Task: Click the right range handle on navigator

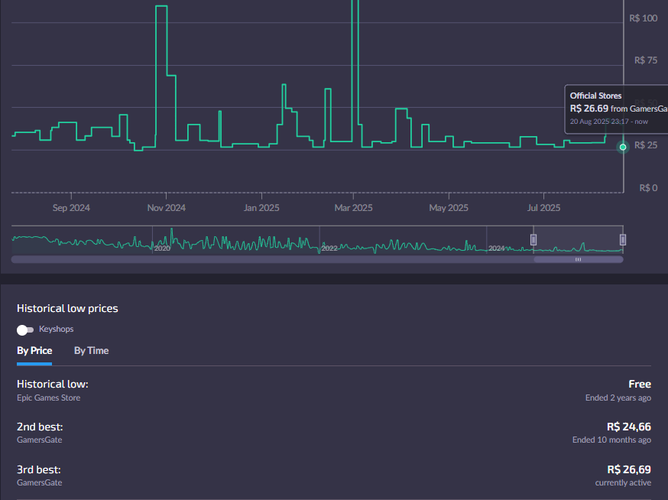Action: coord(622,240)
